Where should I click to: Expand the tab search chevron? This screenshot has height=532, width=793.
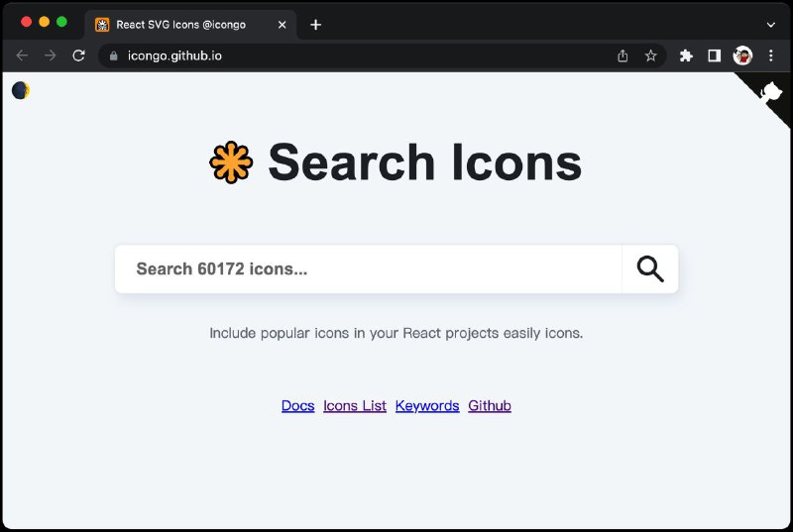pos(771,24)
